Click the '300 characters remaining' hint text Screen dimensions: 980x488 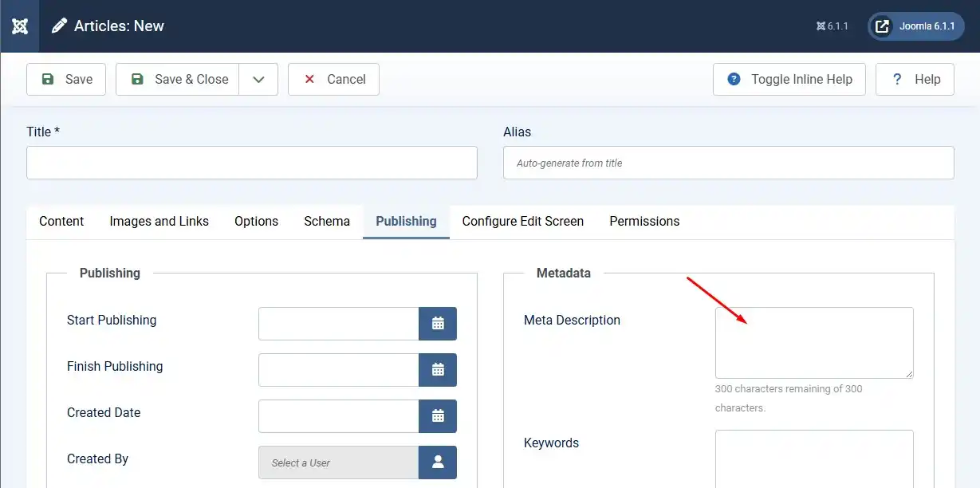789,399
